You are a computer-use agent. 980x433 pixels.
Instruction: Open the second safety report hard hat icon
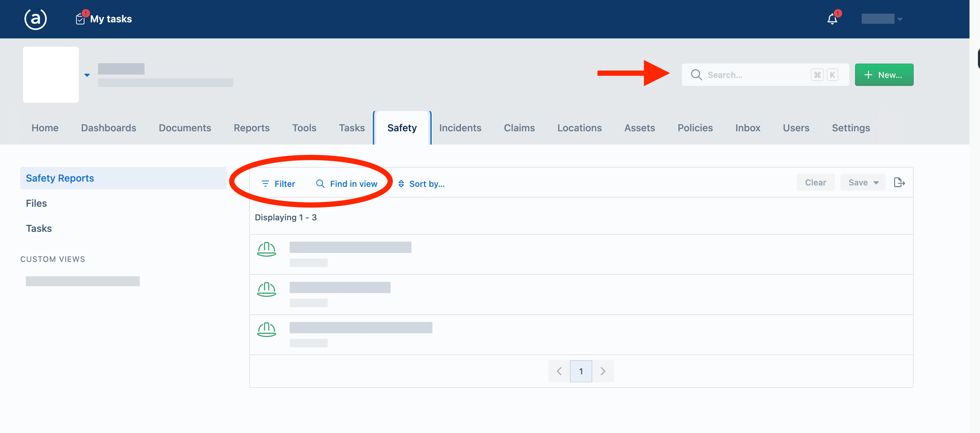(x=266, y=289)
